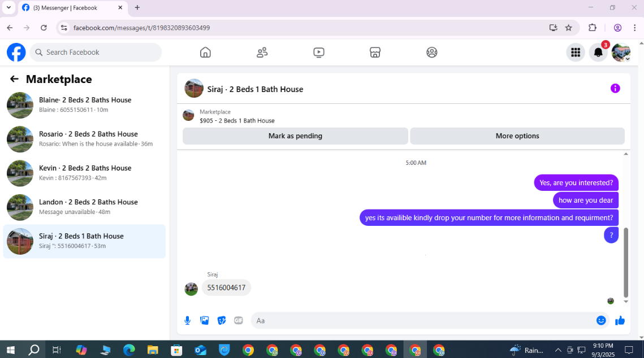
Task: Open tab search dropdown arrow
Action: (8, 7)
